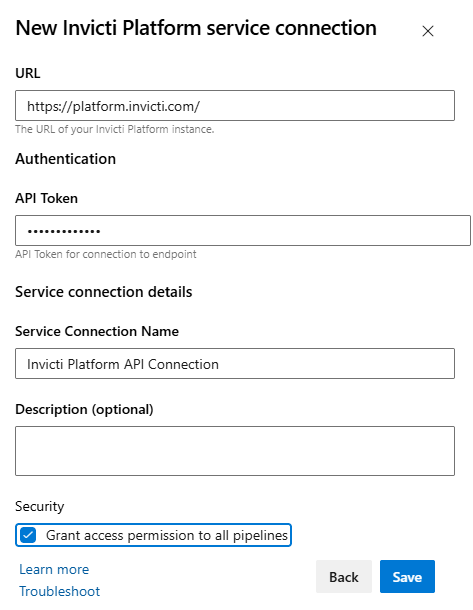Image resolution: width=473 pixels, height=610 pixels.
Task: Click the 'Description (optional)' label
Action: (84, 409)
